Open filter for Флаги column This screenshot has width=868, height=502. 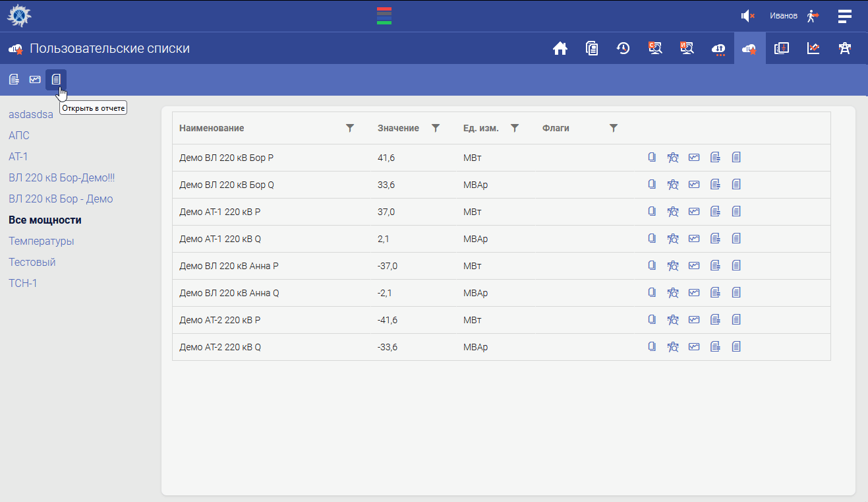614,128
